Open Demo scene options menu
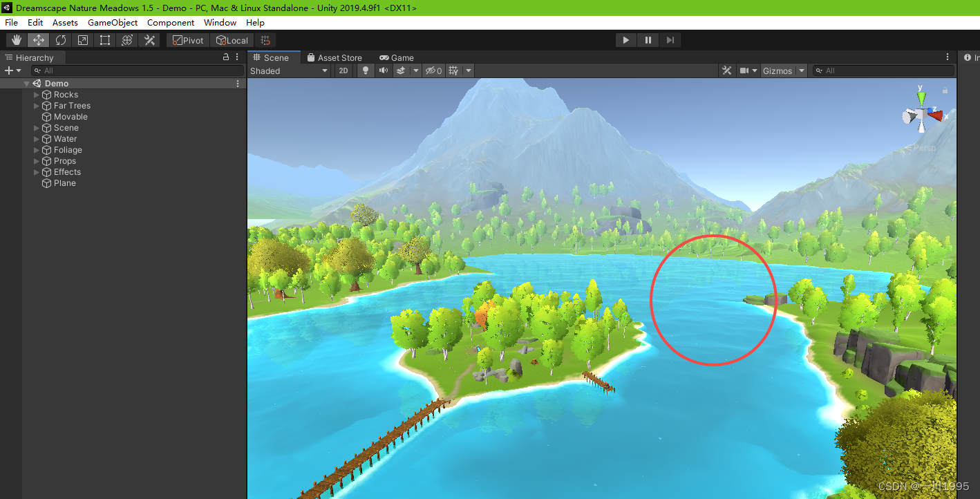The width and height of the screenshot is (980, 499). click(x=238, y=84)
